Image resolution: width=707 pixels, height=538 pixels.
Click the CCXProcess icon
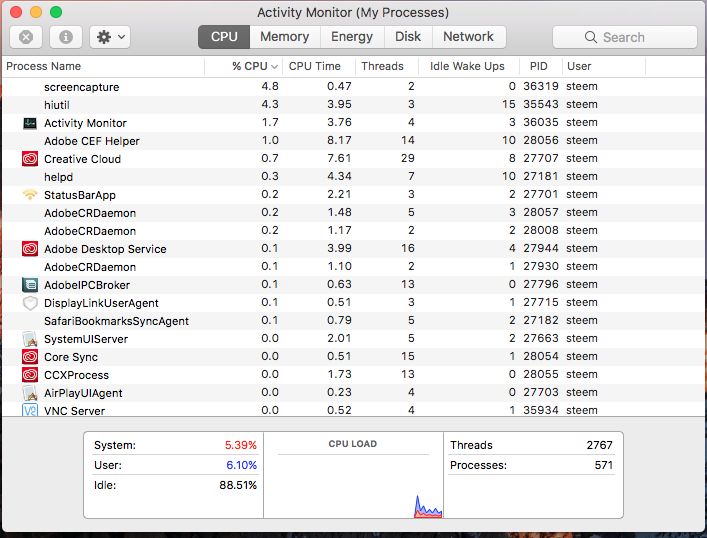(30, 375)
